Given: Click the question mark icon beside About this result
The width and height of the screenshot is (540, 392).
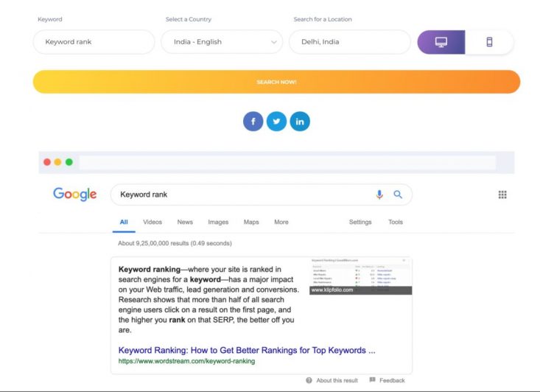Looking at the screenshot, I should tap(309, 380).
